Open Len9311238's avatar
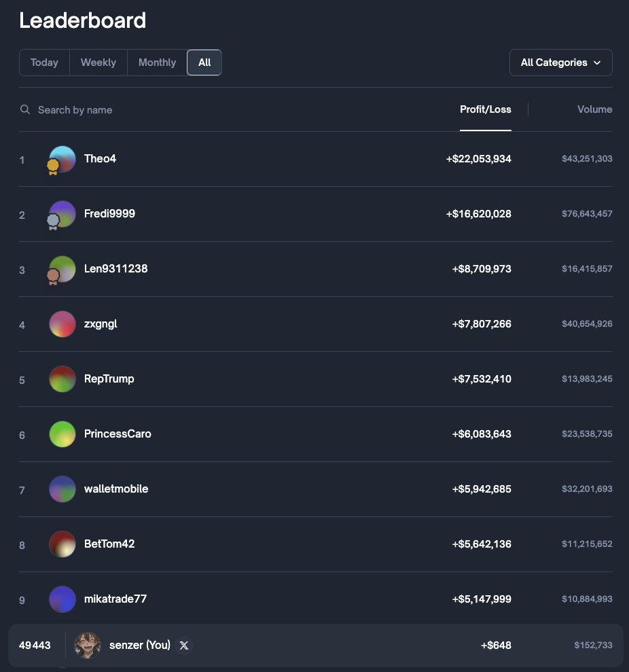 click(x=62, y=268)
